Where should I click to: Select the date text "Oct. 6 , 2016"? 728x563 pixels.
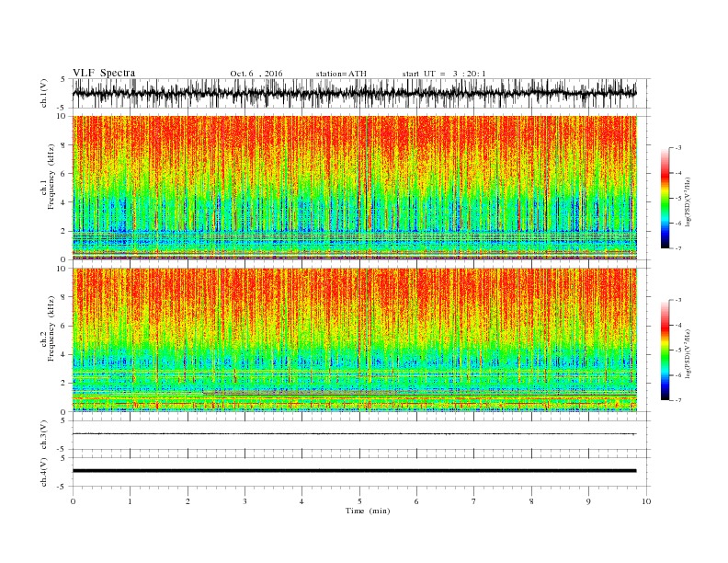click(256, 74)
